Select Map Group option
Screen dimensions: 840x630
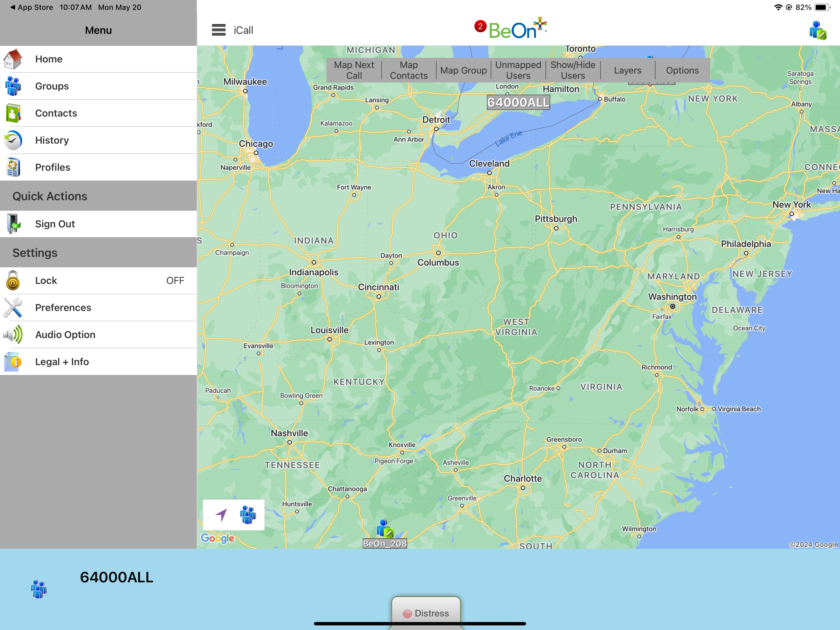(463, 70)
